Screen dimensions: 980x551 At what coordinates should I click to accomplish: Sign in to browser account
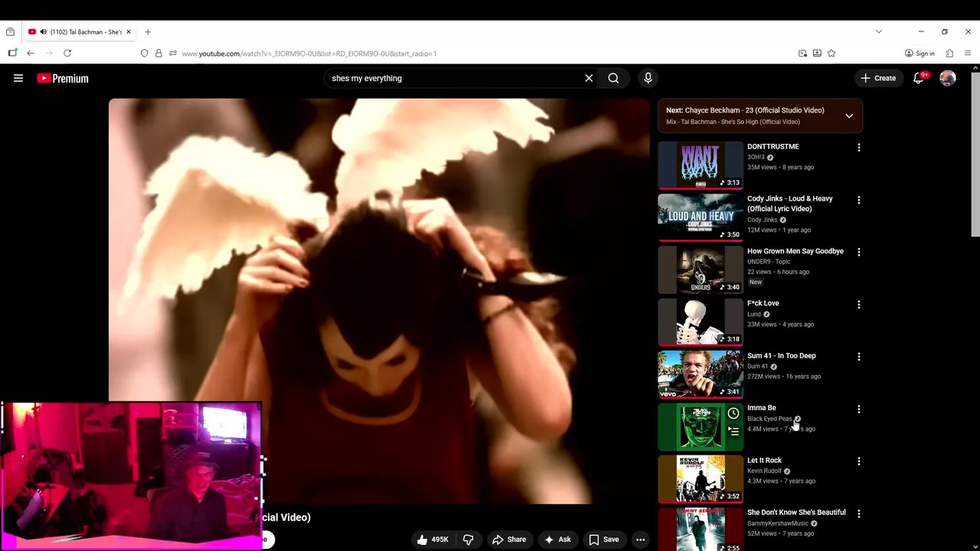pos(919,54)
